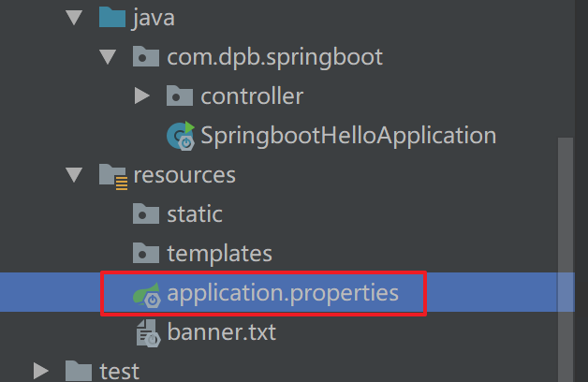Viewport: 588px width, 382px height.
Task: Expand the controller package arrow
Action: tap(141, 96)
